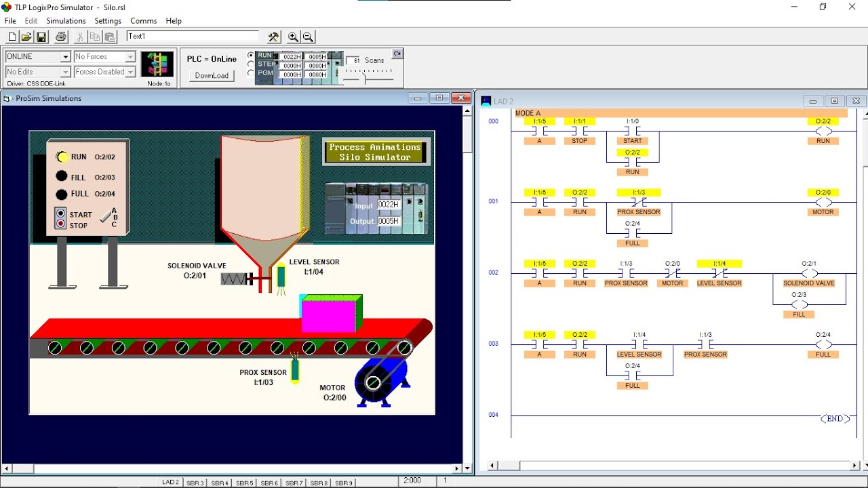Click ProSim horizontal scrollbar right arrow

[x=457, y=468]
